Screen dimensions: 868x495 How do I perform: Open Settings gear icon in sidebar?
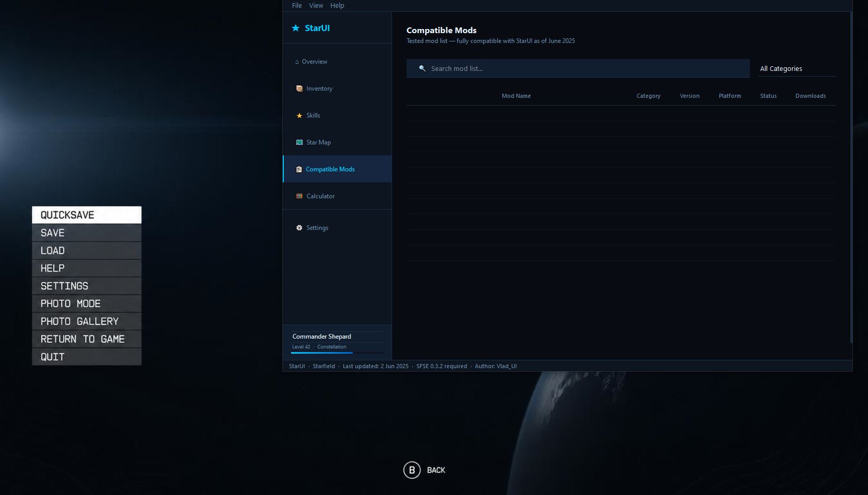[x=299, y=228]
